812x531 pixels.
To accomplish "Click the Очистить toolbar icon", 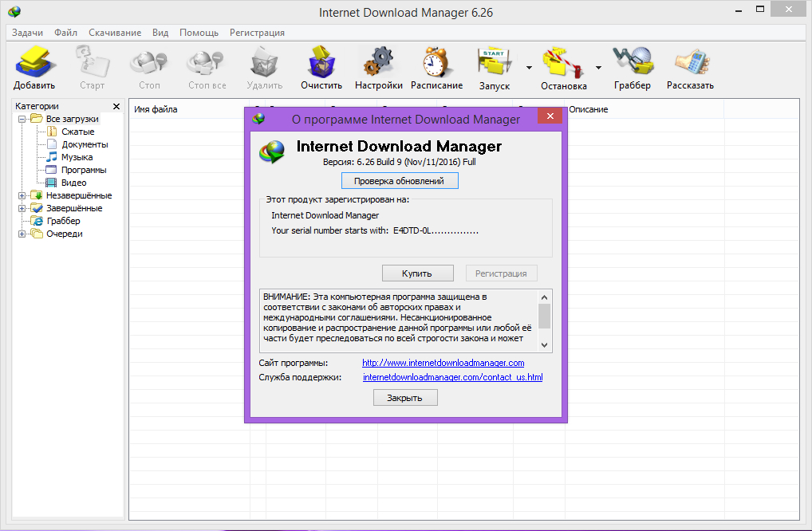I will click(x=321, y=61).
